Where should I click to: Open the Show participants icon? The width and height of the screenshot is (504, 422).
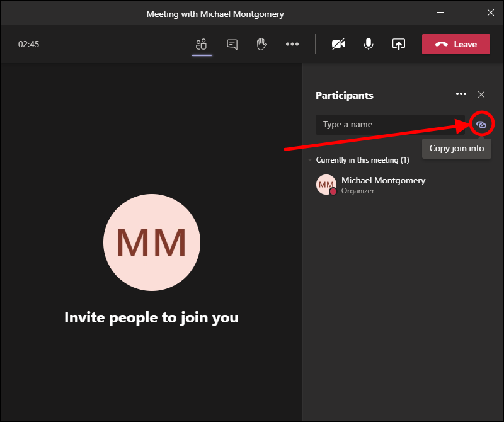pos(201,44)
